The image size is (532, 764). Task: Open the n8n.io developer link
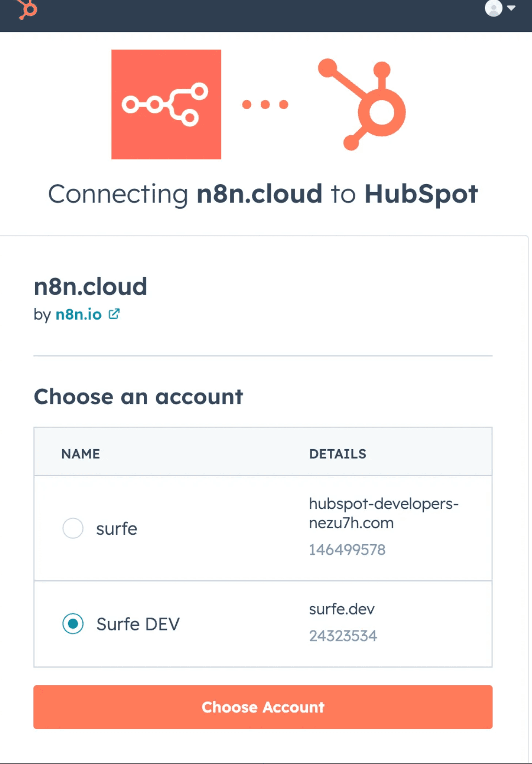coord(78,314)
